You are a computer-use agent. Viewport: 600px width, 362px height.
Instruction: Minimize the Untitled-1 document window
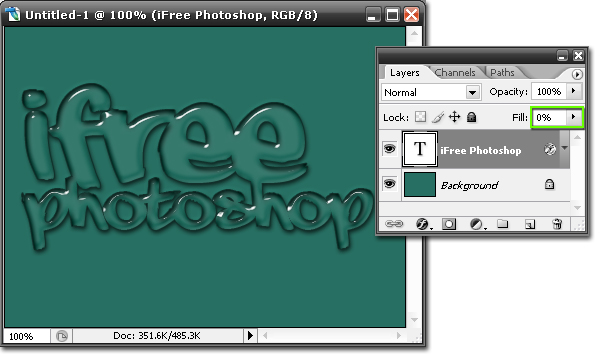point(373,15)
